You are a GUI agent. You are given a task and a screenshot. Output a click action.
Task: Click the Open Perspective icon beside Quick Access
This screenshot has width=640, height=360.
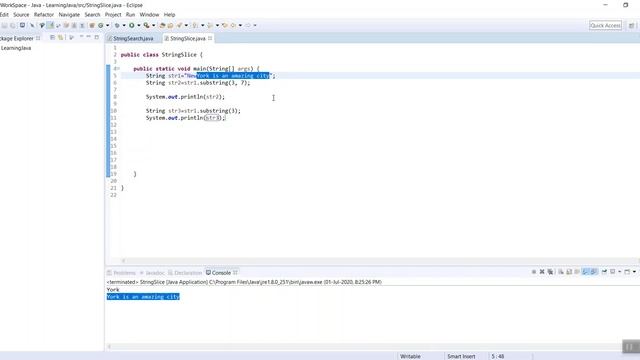[631, 25]
